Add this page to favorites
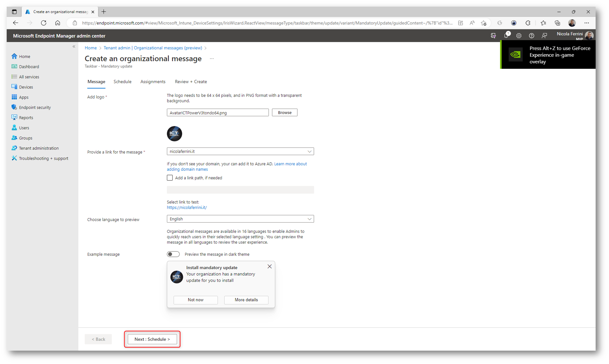Image resolution: width=609 pixels, height=364 pixels. [484, 23]
